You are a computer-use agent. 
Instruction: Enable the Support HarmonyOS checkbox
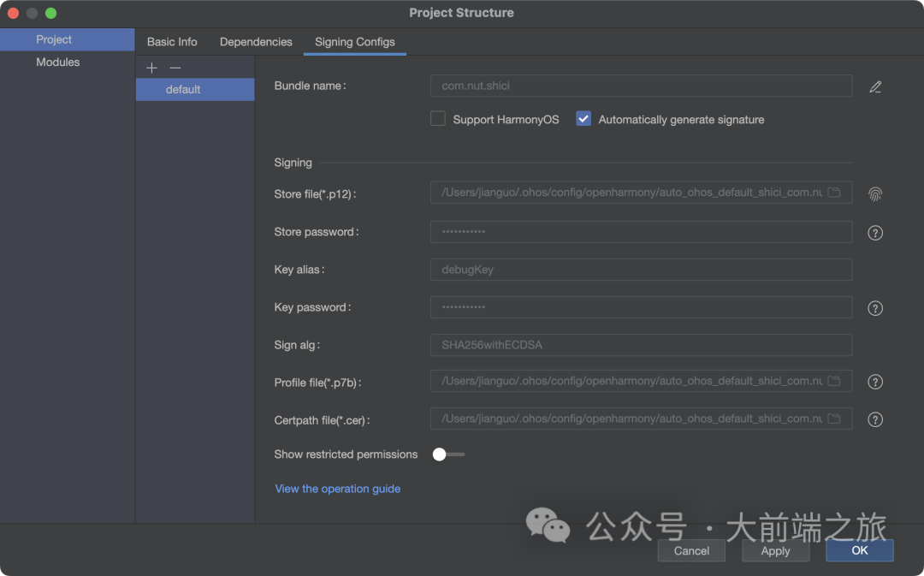(x=438, y=119)
